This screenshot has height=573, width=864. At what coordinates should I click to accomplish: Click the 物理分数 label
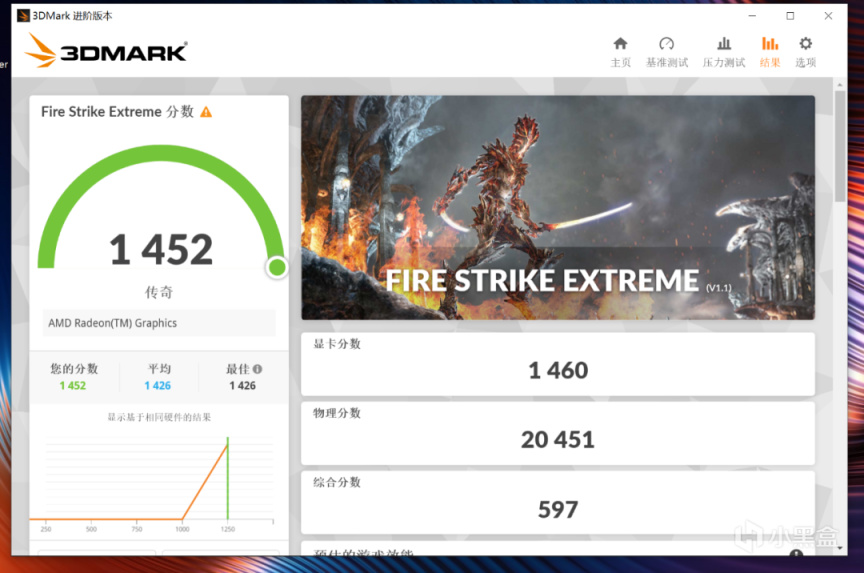337,413
